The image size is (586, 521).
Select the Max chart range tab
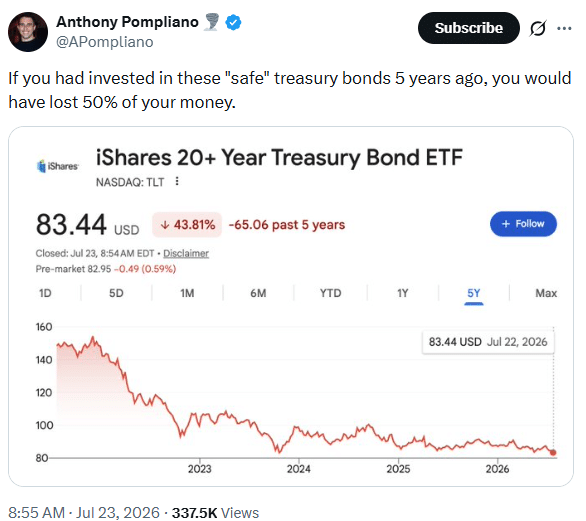pyautogui.click(x=546, y=293)
